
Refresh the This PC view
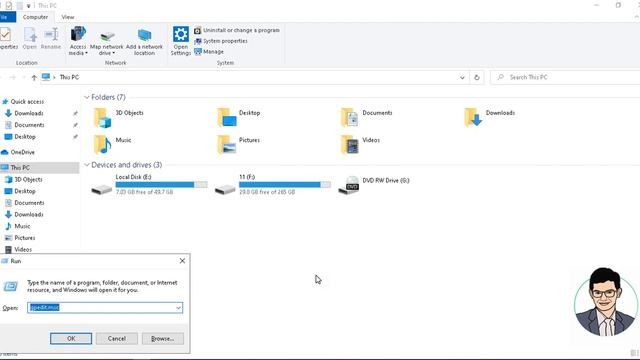pos(476,78)
